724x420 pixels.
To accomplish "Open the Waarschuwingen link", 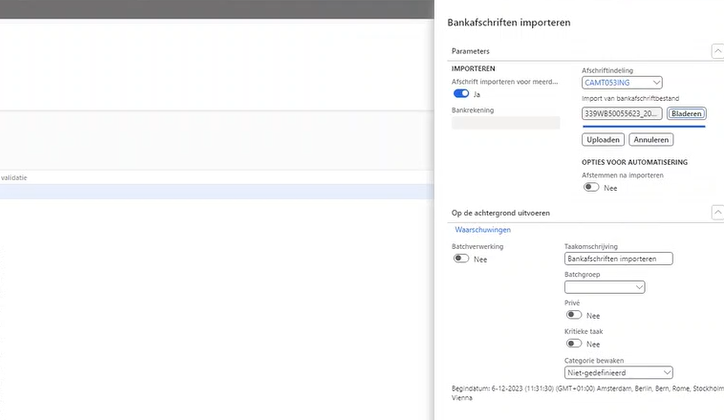I will click(483, 230).
